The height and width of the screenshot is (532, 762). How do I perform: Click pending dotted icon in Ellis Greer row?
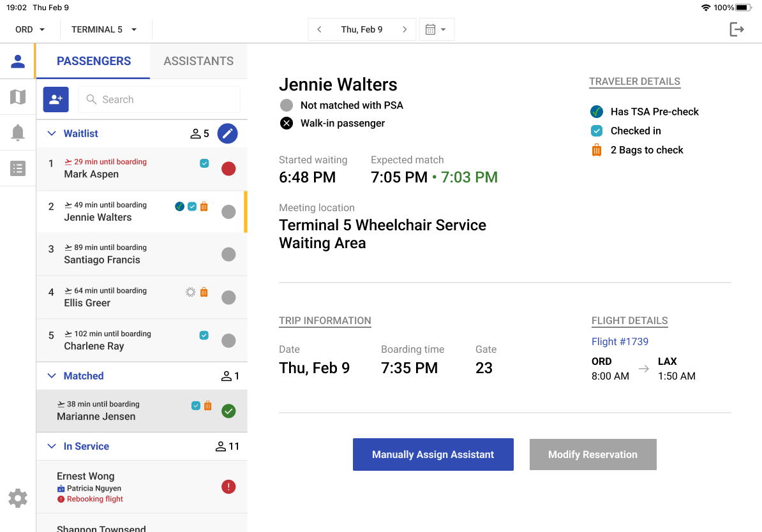tap(190, 292)
